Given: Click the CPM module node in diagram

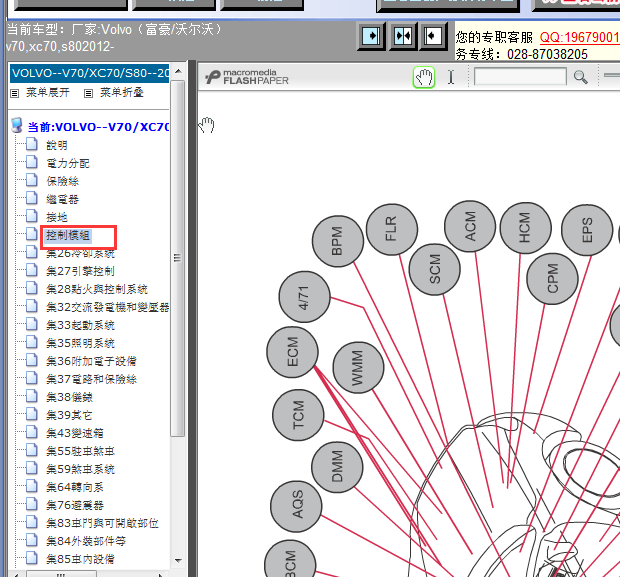Looking at the screenshot, I should [552, 278].
